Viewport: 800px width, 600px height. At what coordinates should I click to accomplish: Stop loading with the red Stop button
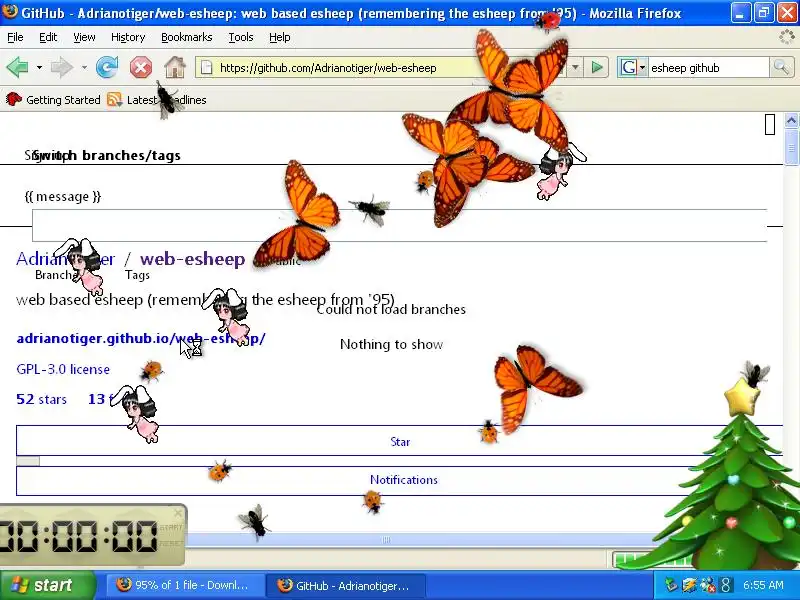click(141, 67)
